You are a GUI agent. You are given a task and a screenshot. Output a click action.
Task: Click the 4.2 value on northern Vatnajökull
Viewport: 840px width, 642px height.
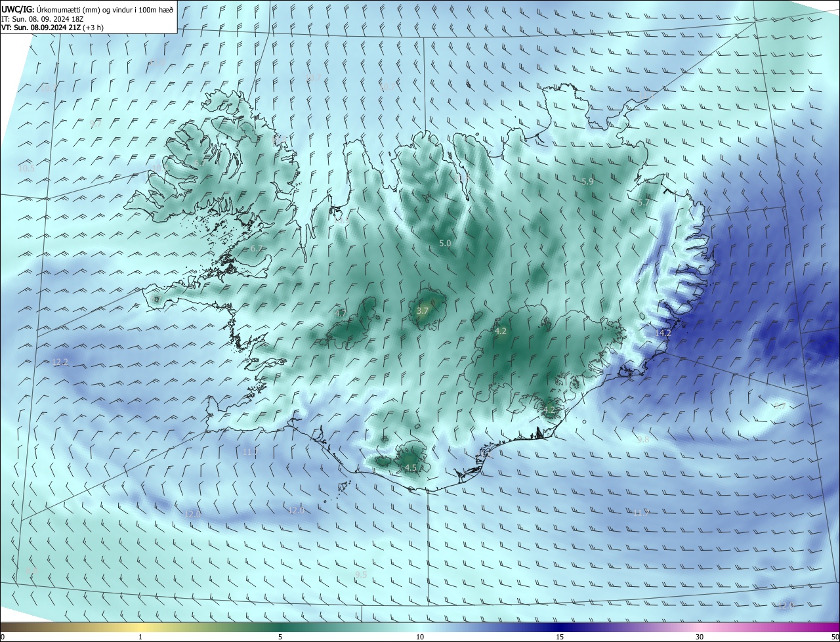pyautogui.click(x=501, y=332)
